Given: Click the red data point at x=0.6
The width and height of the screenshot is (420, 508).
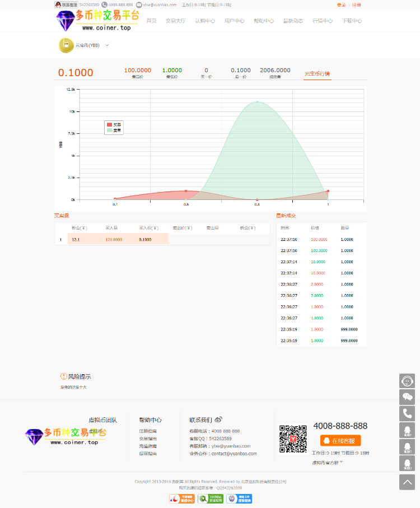Looking at the screenshot, I should (x=186, y=191).
